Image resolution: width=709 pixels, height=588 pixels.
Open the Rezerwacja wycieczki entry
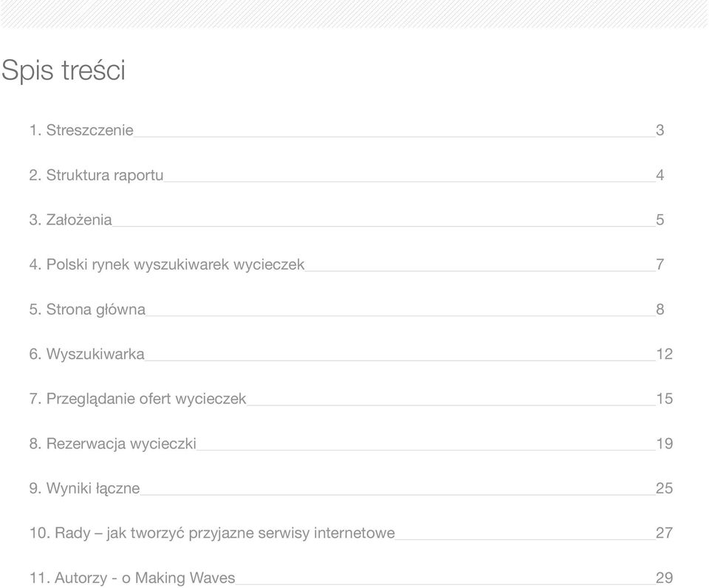[113, 444]
